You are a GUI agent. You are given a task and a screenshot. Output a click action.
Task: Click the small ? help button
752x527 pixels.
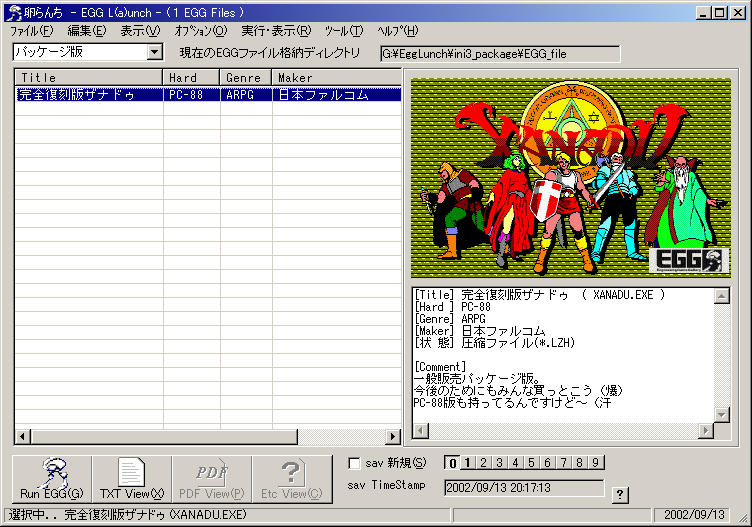click(x=620, y=494)
